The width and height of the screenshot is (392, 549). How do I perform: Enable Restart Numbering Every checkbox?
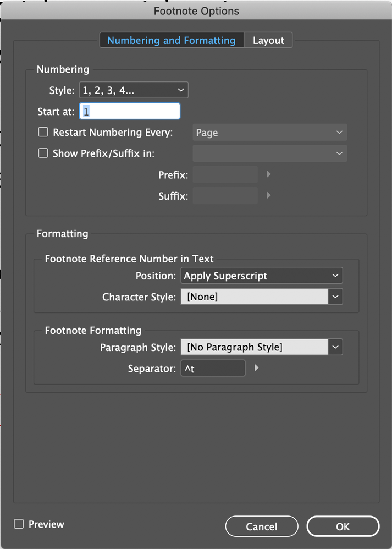click(x=43, y=132)
